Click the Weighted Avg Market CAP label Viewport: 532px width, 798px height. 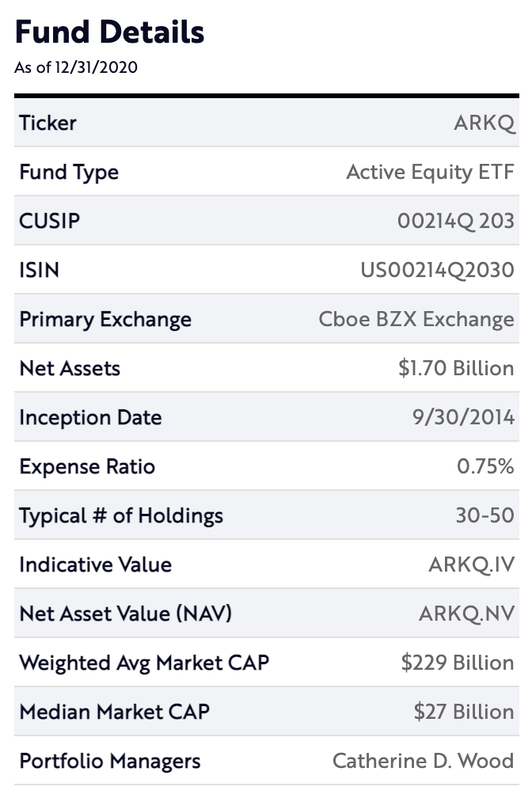(x=144, y=663)
